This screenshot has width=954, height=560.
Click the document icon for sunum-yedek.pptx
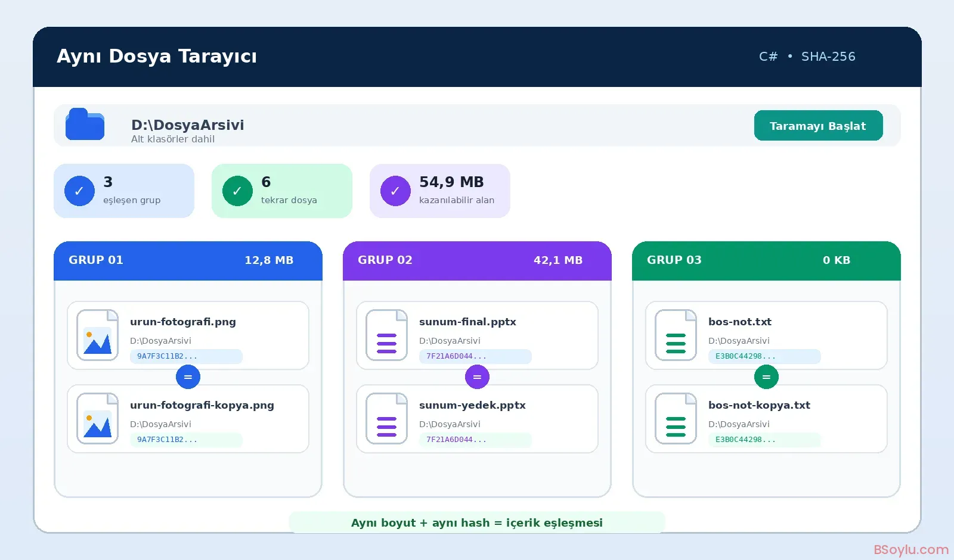point(386,418)
